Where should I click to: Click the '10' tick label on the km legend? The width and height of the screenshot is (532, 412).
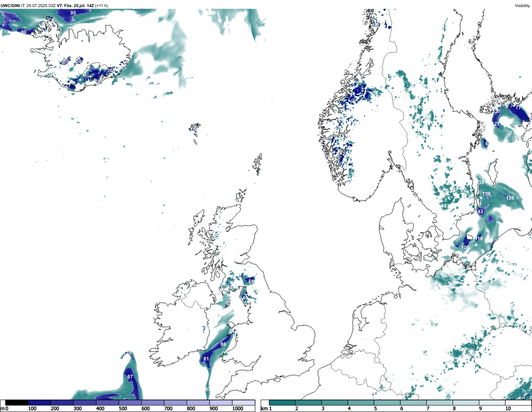pyautogui.click(x=508, y=409)
